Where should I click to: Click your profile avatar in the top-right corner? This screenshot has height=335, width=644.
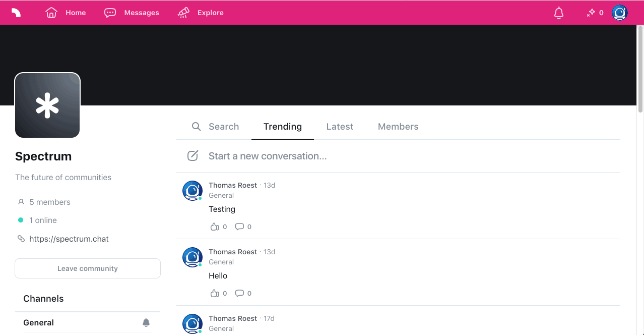[619, 13]
